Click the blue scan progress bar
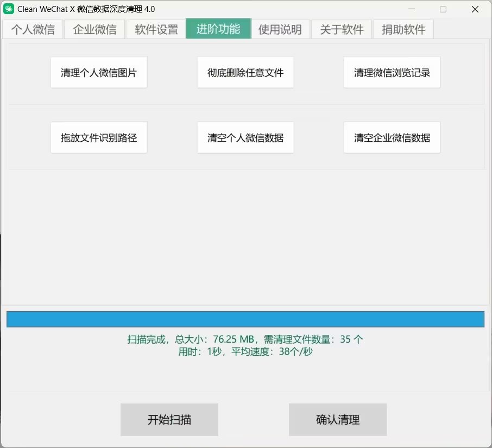 pos(245,319)
